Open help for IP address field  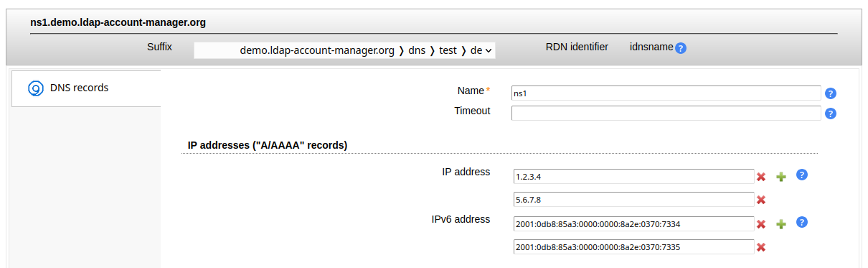(x=803, y=175)
